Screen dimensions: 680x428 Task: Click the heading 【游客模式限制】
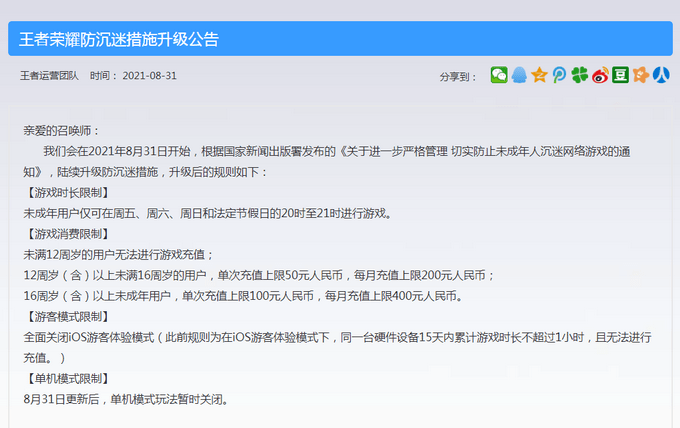(67, 316)
